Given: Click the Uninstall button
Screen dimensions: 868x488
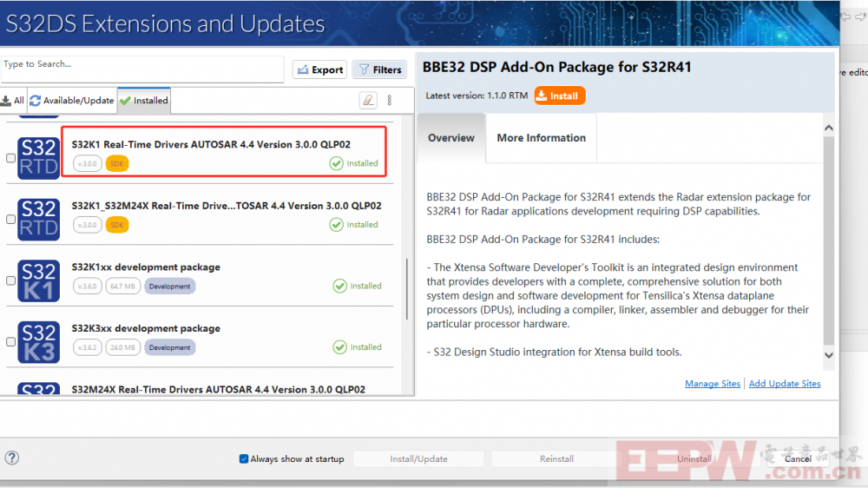Looking at the screenshot, I should (694, 458).
